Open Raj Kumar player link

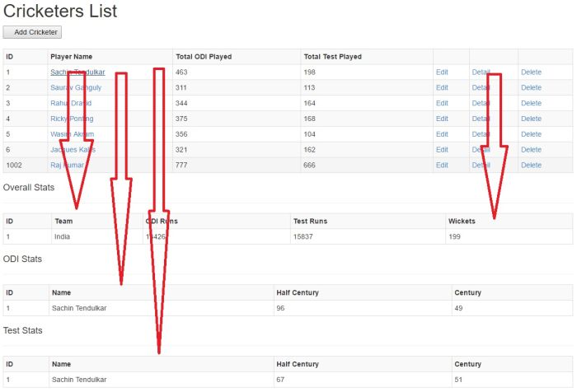point(67,165)
